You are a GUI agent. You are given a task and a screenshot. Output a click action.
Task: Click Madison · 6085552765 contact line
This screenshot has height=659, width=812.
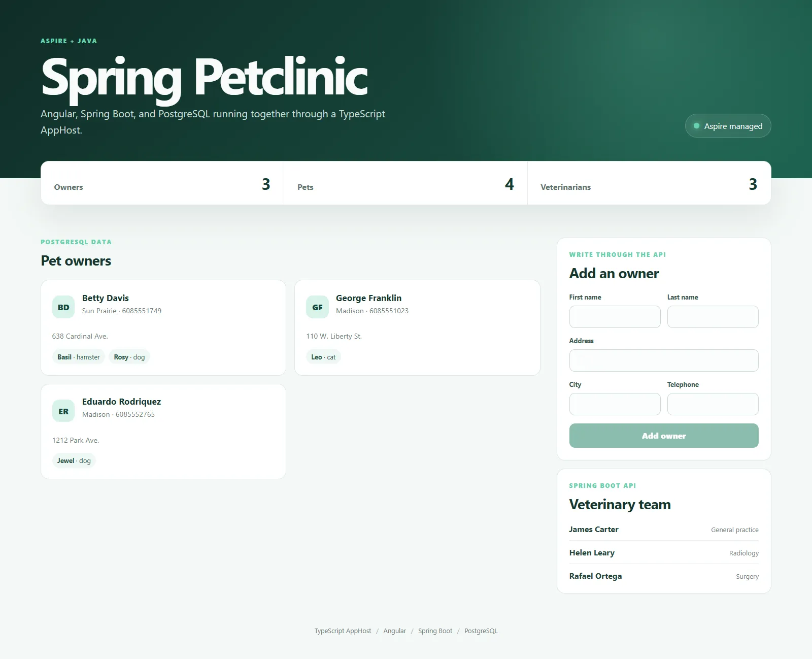pyautogui.click(x=118, y=414)
